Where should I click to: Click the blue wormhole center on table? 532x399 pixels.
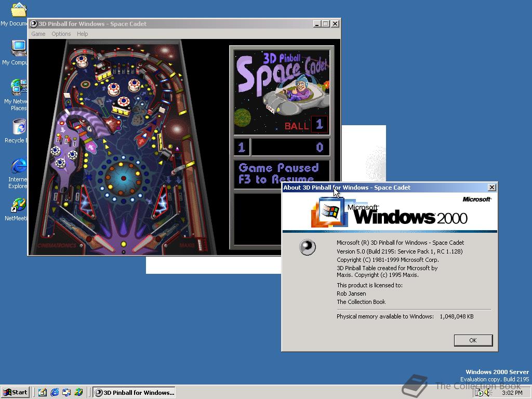point(124,178)
